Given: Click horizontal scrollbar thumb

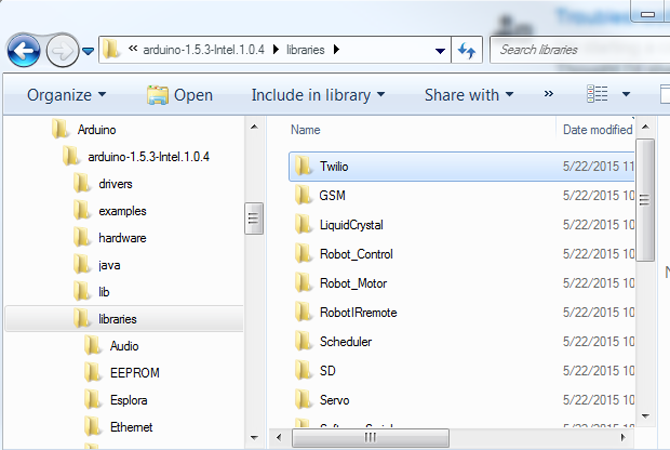Looking at the screenshot, I should pyautogui.click(x=370, y=438).
